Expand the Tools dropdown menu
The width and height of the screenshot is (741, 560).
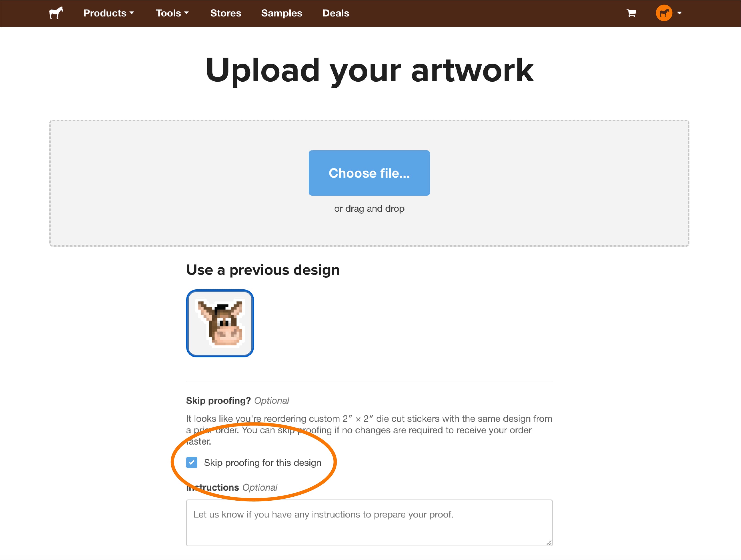pos(172,13)
